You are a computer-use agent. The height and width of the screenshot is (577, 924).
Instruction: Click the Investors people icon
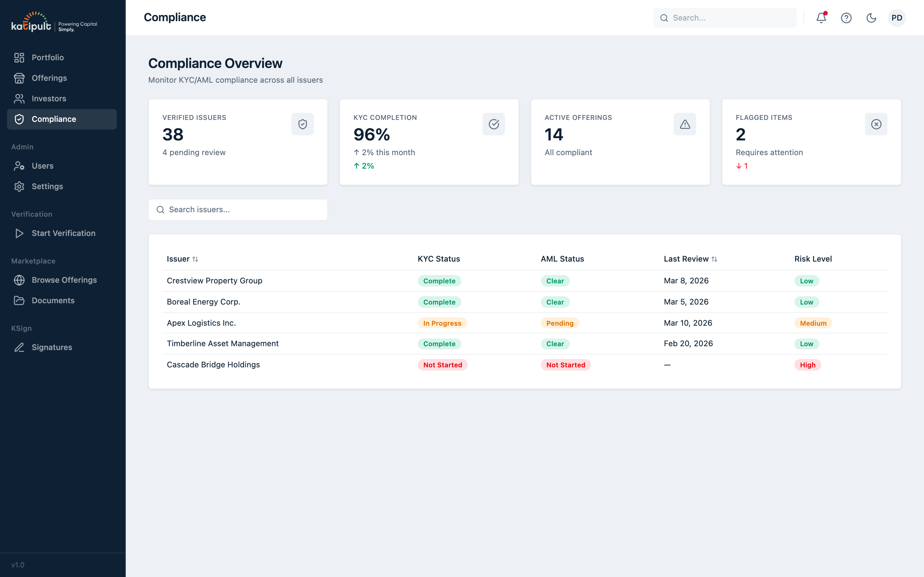20,98
